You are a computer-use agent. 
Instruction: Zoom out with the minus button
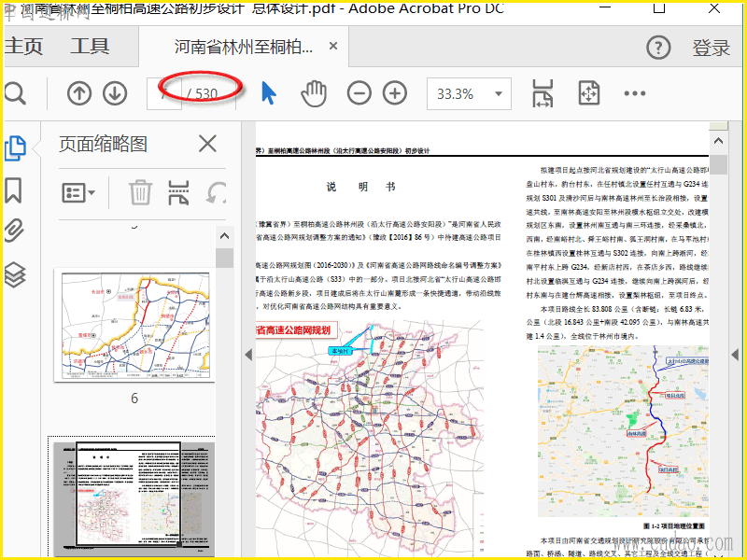tap(359, 93)
